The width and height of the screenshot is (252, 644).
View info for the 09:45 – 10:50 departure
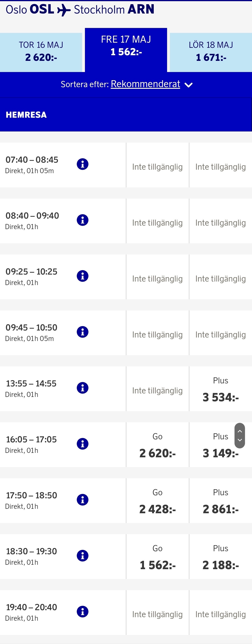(83, 332)
